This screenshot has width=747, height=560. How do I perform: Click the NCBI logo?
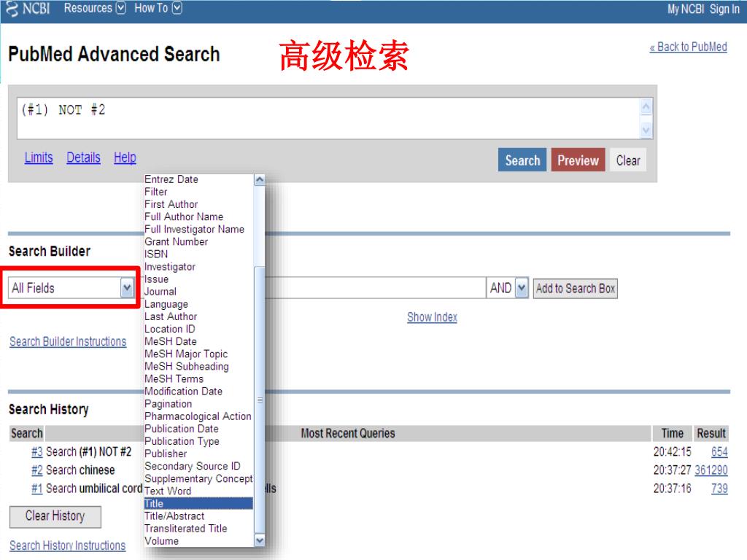(x=28, y=9)
